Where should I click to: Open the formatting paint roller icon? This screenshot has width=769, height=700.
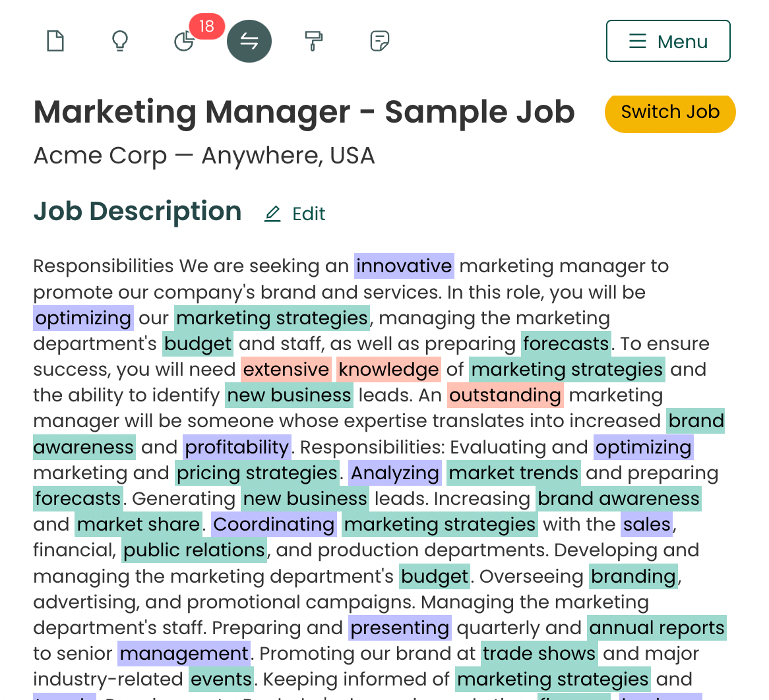pyautogui.click(x=314, y=40)
